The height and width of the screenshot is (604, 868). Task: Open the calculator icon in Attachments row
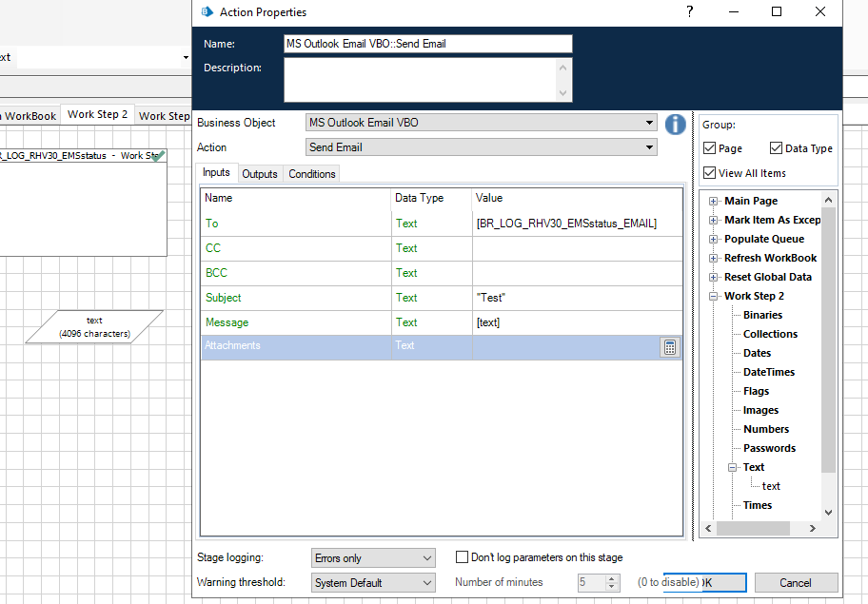[x=670, y=347]
